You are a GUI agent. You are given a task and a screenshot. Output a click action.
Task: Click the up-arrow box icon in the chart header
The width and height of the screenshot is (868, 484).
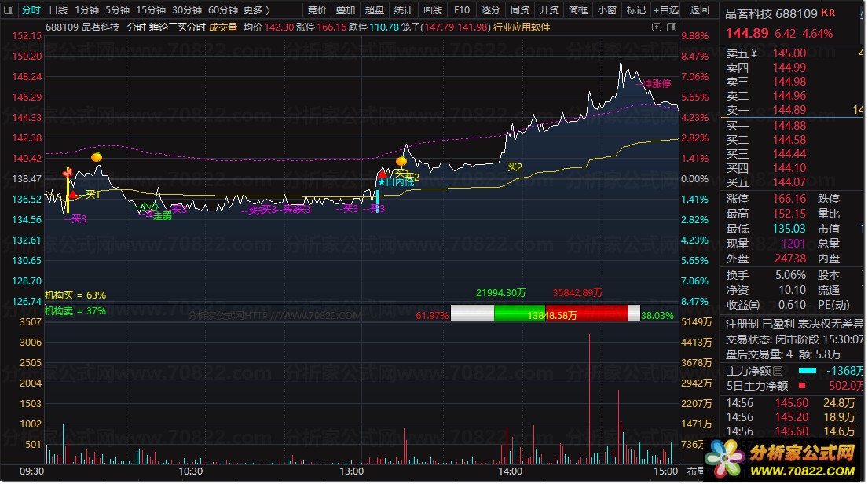(x=657, y=27)
